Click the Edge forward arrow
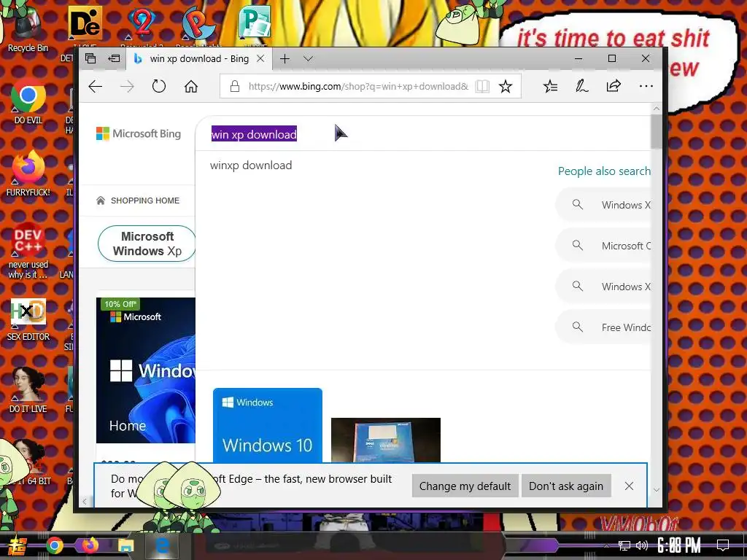The image size is (747, 560). pyautogui.click(x=127, y=86)
